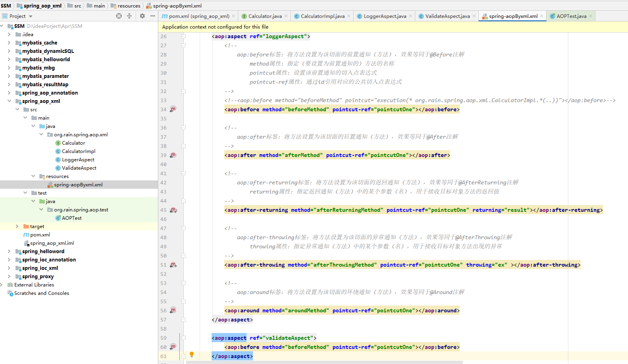Click src in the breadcrumb bar
Viewport: 628px width, 364px height.
[x=74, y=6]
